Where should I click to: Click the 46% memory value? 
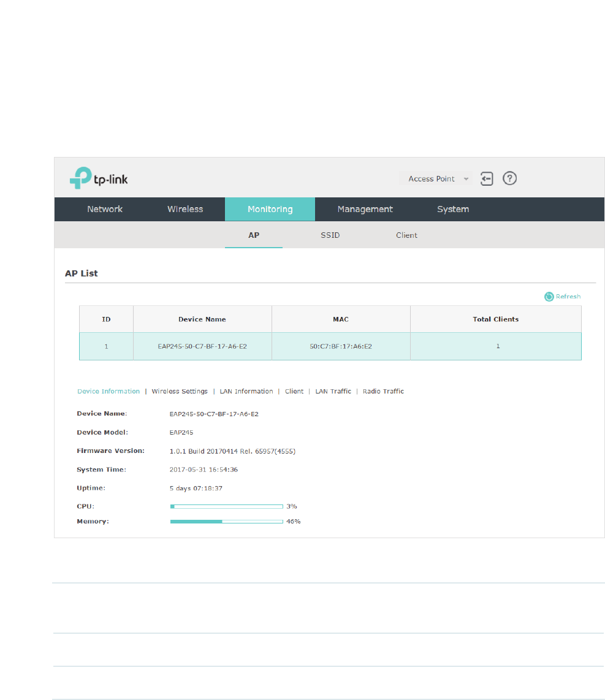point(294,522)
